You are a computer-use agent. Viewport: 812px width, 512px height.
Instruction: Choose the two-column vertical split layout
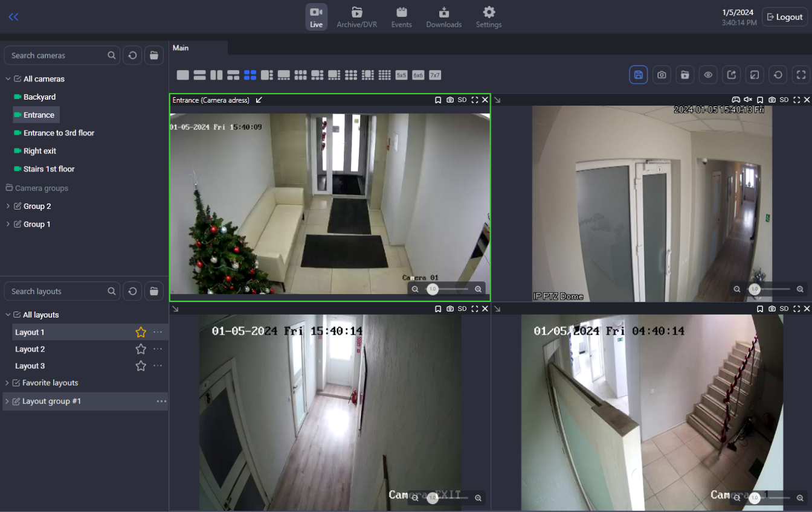pyautogui.click(x=216, y=75)
